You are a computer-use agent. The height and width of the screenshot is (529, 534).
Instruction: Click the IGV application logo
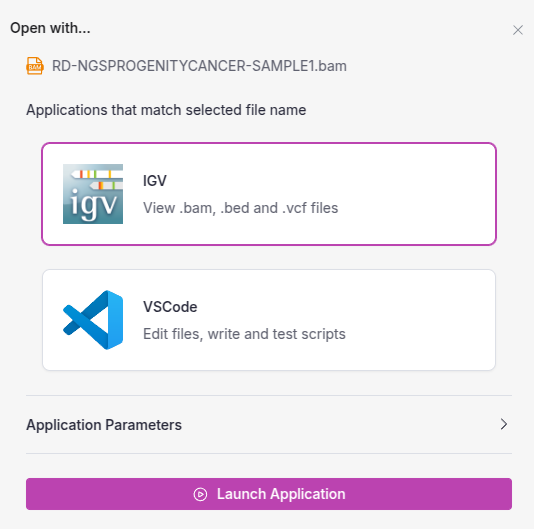tap(93, 194)
